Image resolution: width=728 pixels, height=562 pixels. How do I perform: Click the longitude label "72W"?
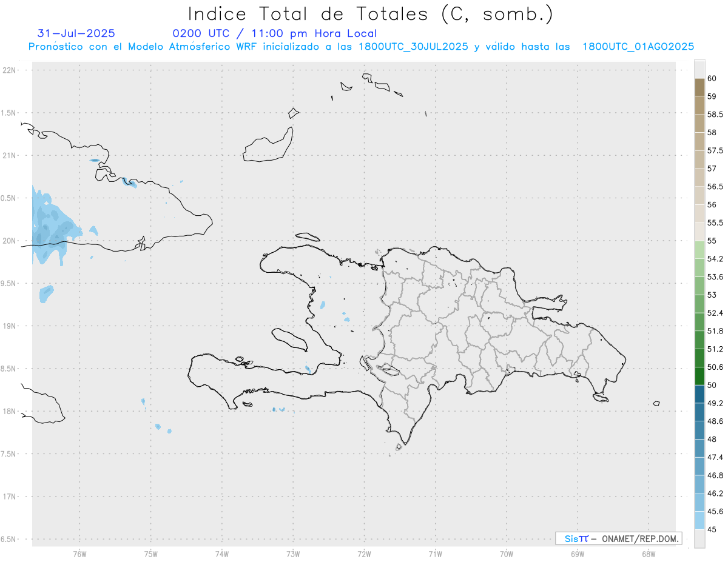[364, 554]
